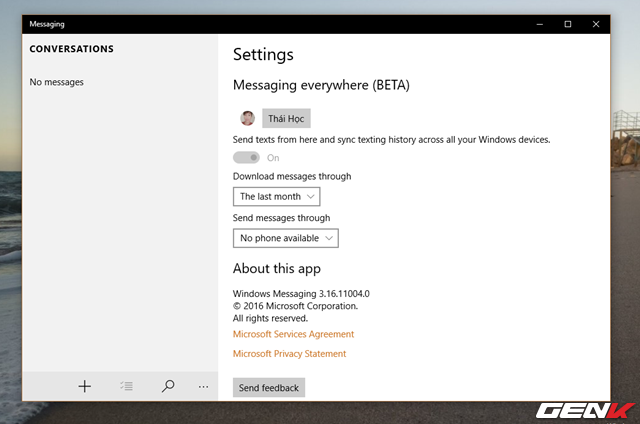
Task: Click 'Send messages through' label
Action: [281, 218]
